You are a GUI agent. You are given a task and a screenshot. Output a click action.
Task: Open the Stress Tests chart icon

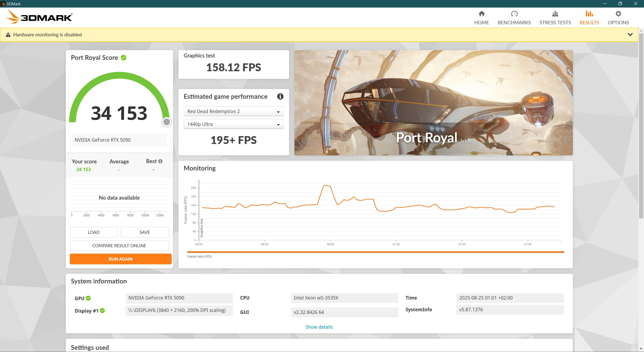tap(555, 13)
